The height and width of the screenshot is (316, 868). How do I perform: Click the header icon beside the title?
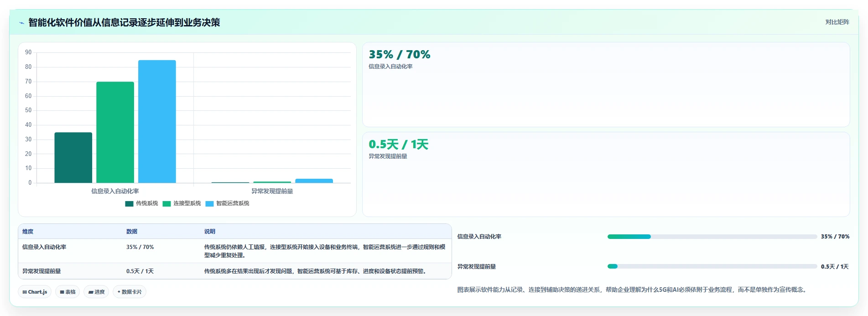tap(21, 23)
